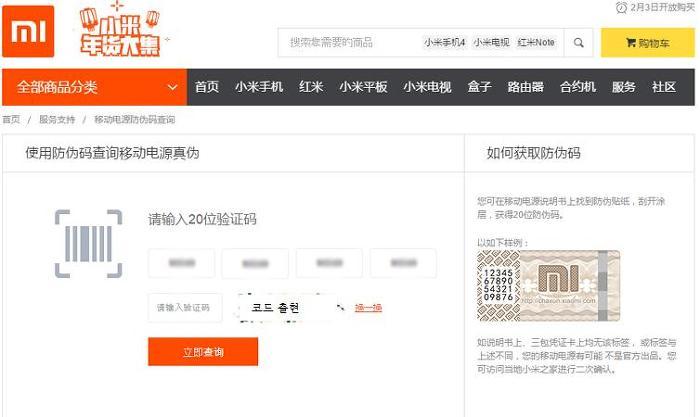700x417 pixels.
Task: Click the Xiaomi MI logo
Action: pos(28,31)
